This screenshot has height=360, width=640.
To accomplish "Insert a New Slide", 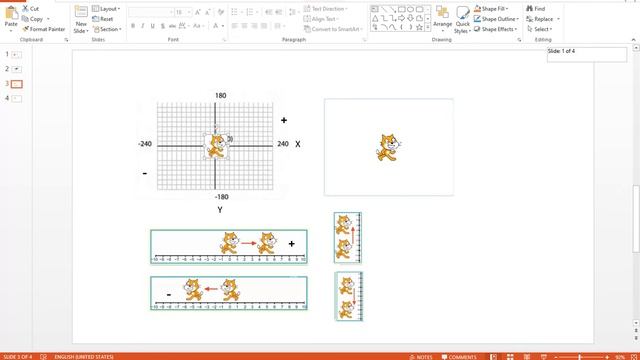I will pos(81,19).
